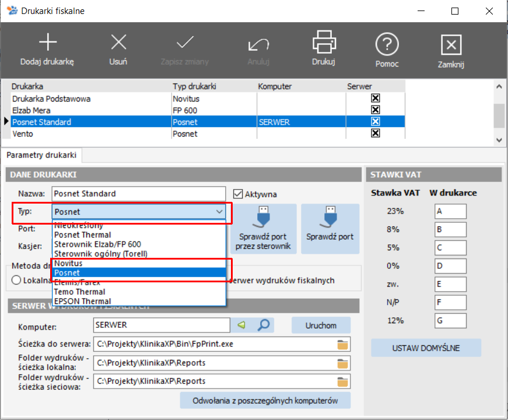Click the Komputer column header
Viewport: 508px width, 420px height.
302,86
